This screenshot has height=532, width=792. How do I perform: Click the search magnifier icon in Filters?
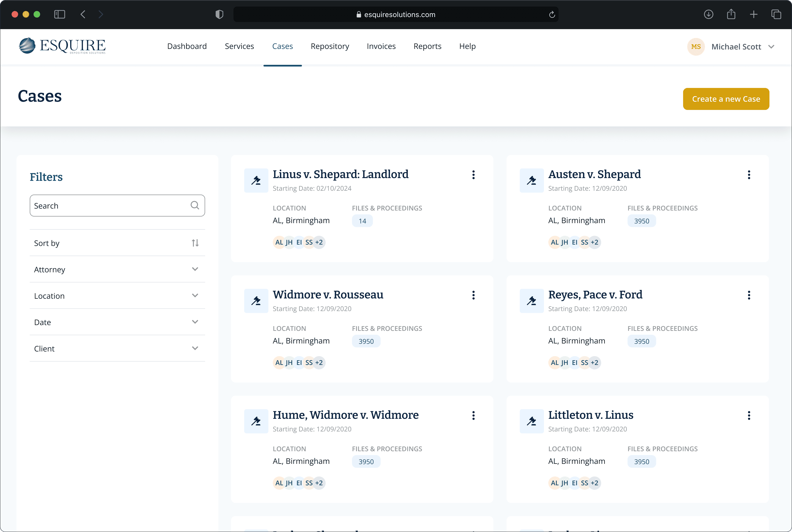pos(194,205)
